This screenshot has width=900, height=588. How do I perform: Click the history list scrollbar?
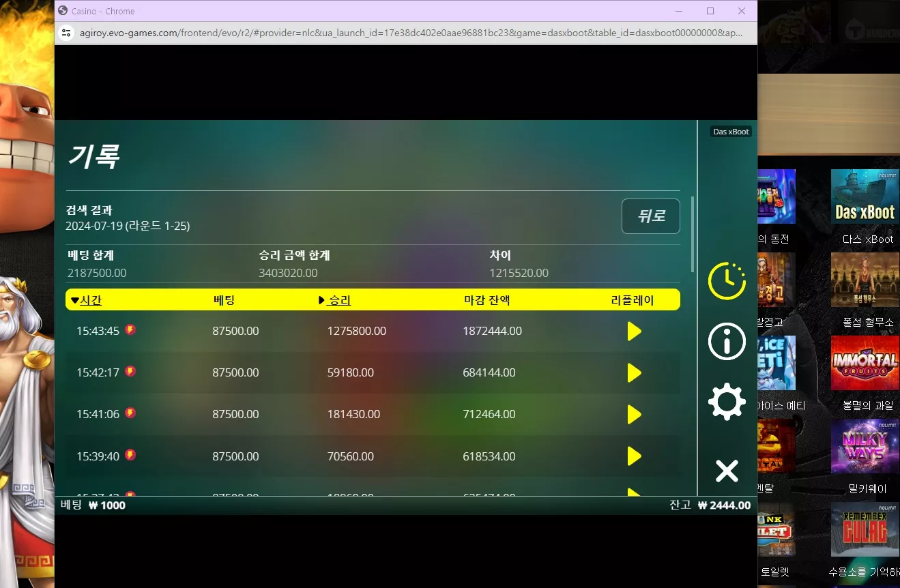pyautogui.click(x=693, y=234)
